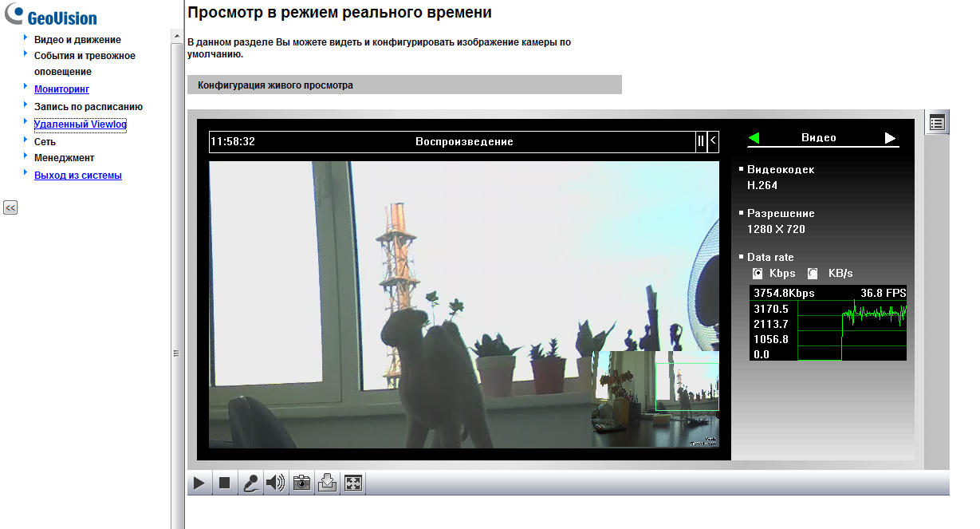
Task: Click the pause bars icon in title bar
Action: [701, 141]
